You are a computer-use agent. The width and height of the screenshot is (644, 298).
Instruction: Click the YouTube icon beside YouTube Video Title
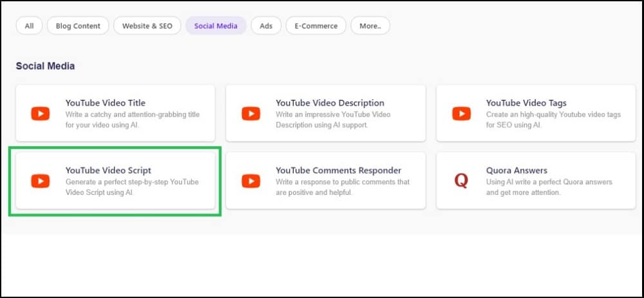tap(40, 114)
